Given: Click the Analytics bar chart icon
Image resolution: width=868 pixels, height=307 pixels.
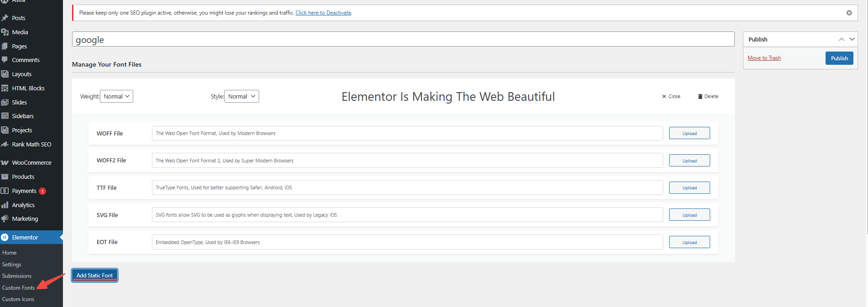Looking at the screenshot, I should click(5, 205).
